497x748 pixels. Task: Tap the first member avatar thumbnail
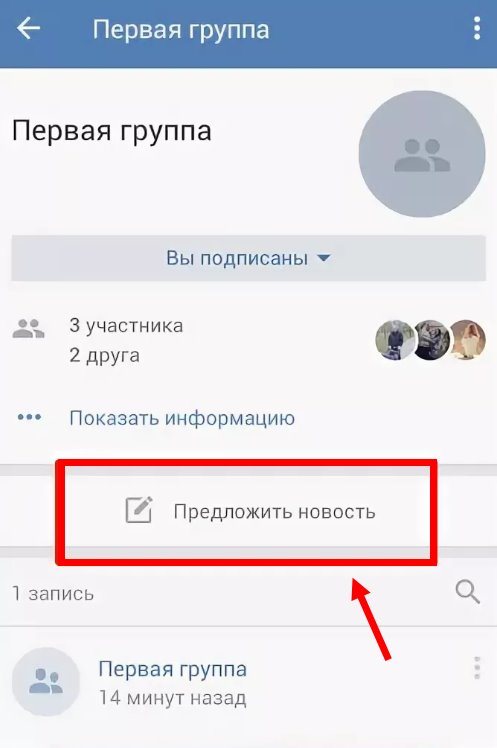point(395,340)
